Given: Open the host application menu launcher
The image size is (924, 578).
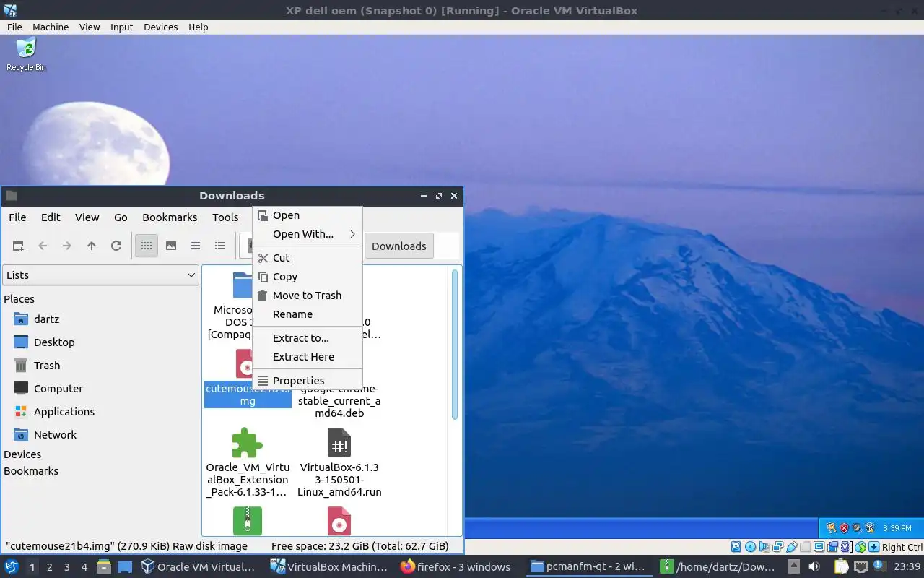Looking at the screenshot, I should tap(12, 567).
